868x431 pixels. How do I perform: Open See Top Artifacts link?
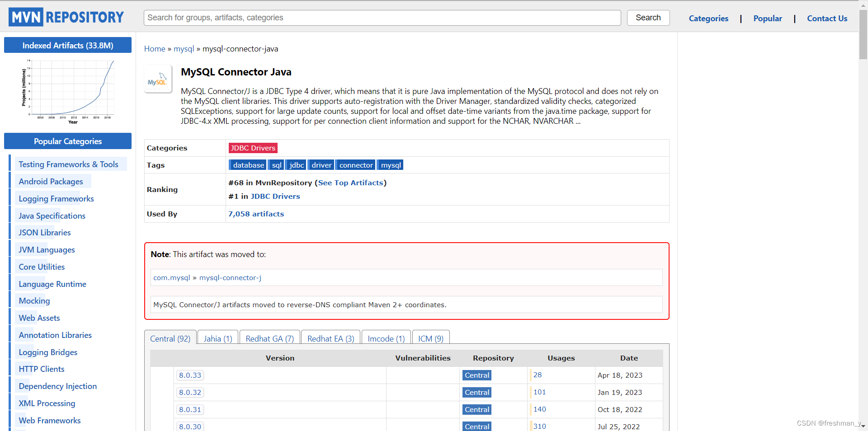point(350,183)
